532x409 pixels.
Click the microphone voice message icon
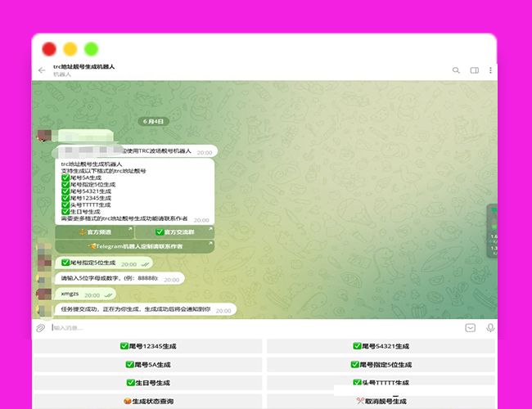click(489, 328)
